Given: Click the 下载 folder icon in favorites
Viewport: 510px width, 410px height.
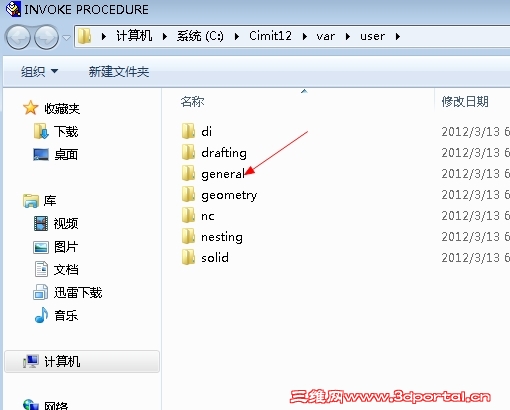Looking at the screenshot, I should (41, 131).
